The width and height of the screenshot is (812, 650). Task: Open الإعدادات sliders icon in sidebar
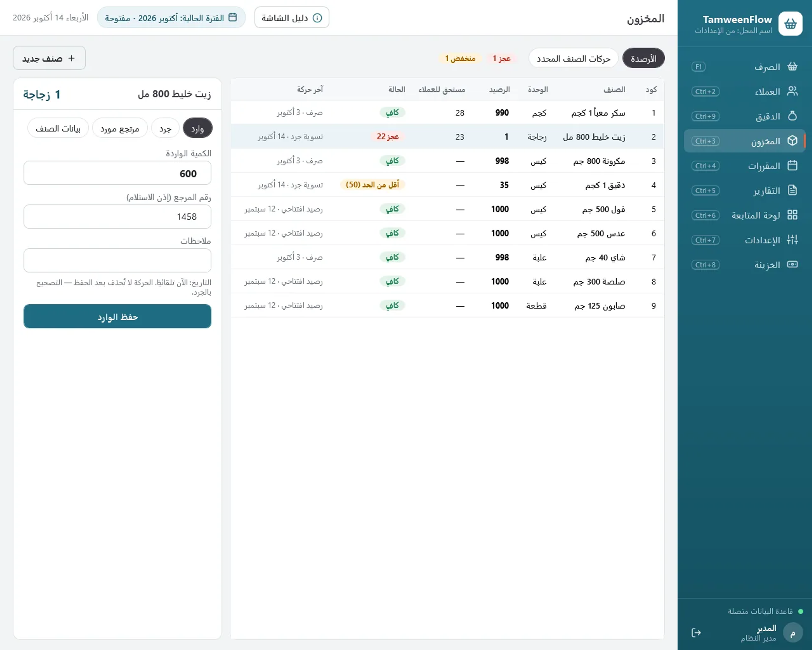pos(792,240)
